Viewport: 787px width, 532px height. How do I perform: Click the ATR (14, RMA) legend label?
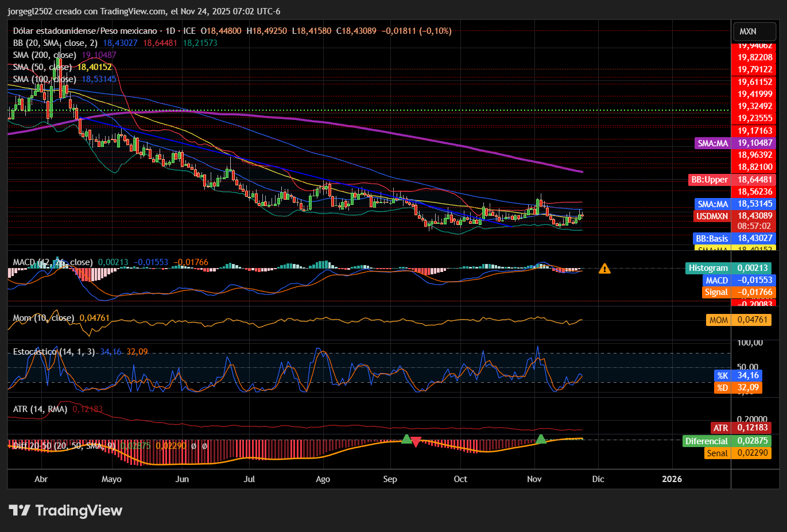point(40,409)
